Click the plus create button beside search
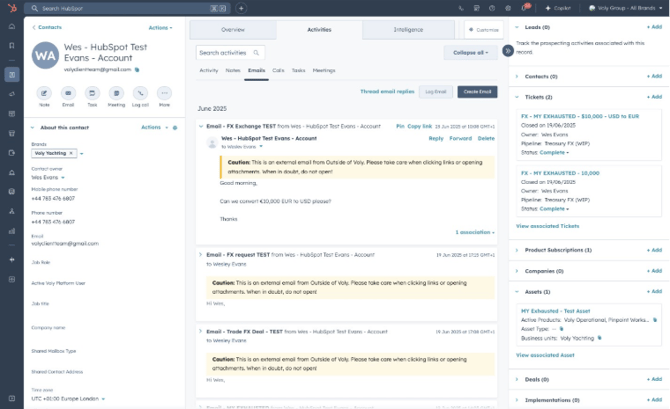This screenshot has height=409, width=670. pos(241,8)
